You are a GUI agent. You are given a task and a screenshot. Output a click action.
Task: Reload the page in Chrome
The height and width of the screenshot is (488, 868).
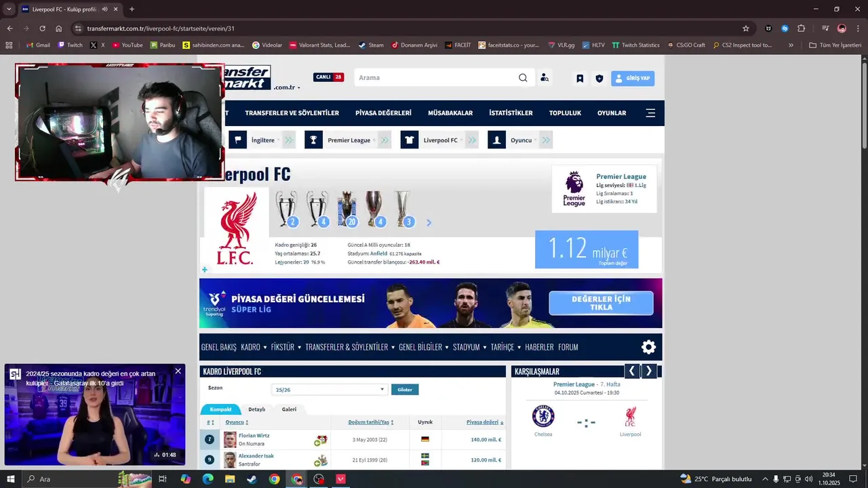[42, 28]
